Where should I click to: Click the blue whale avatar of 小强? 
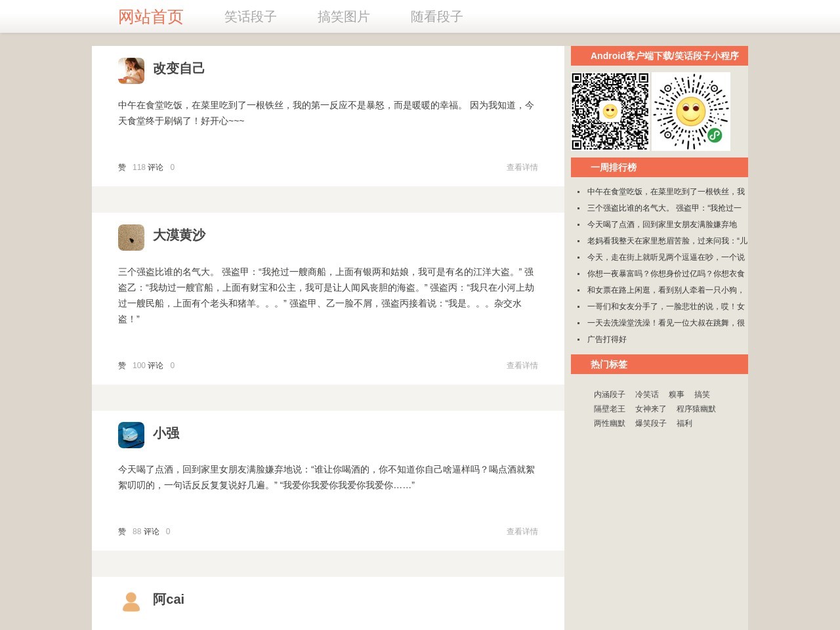click(x=131, y=435)
